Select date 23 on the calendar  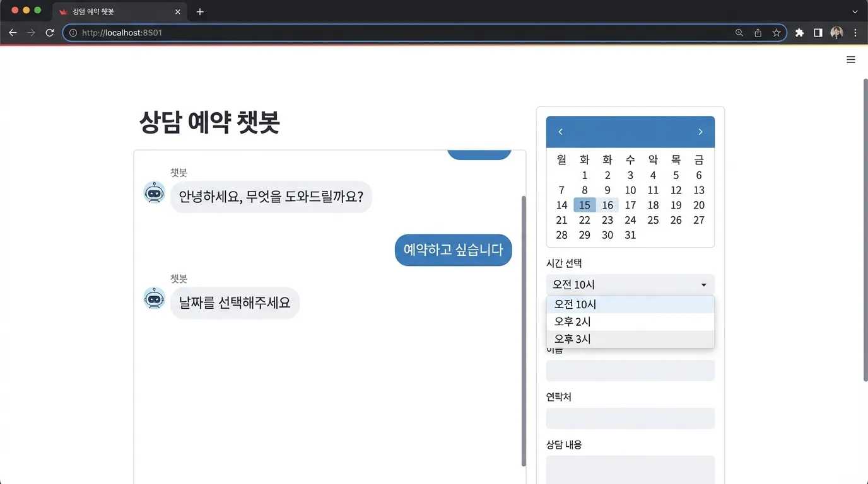pos(607,220)
